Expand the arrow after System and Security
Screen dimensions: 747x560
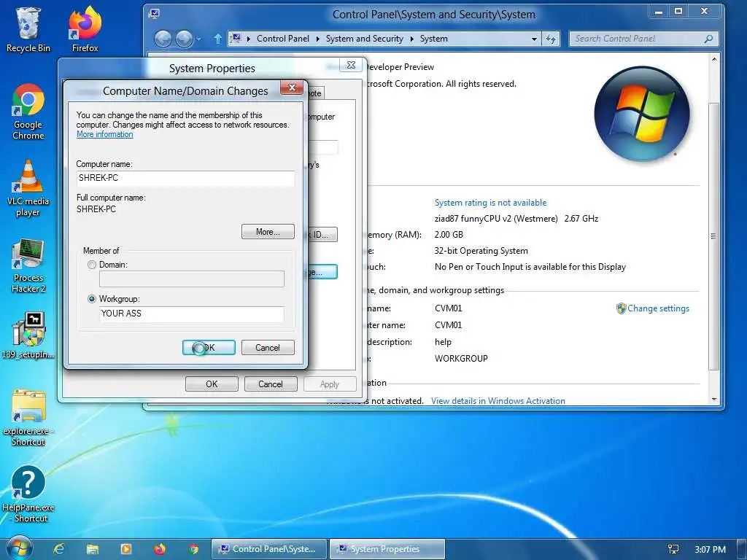(411, 39)
